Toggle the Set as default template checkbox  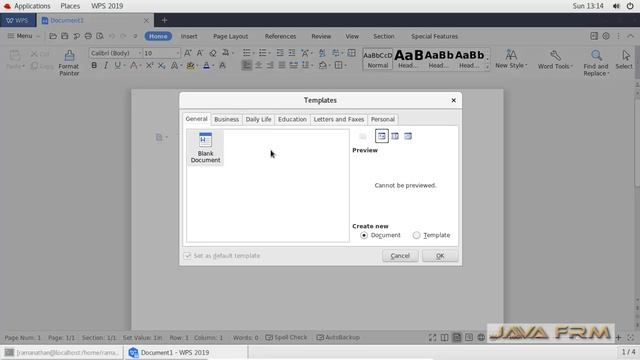187,256
